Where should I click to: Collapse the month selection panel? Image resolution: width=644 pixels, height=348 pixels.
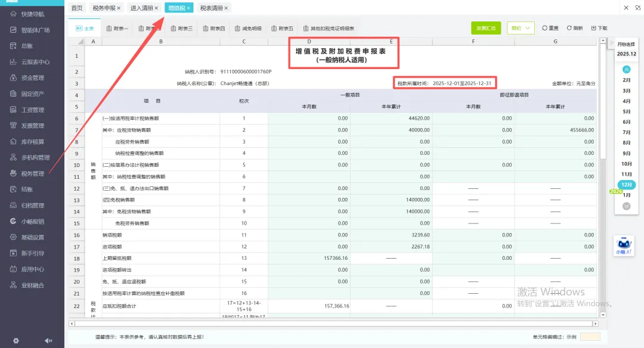click(x=611, y=43)
